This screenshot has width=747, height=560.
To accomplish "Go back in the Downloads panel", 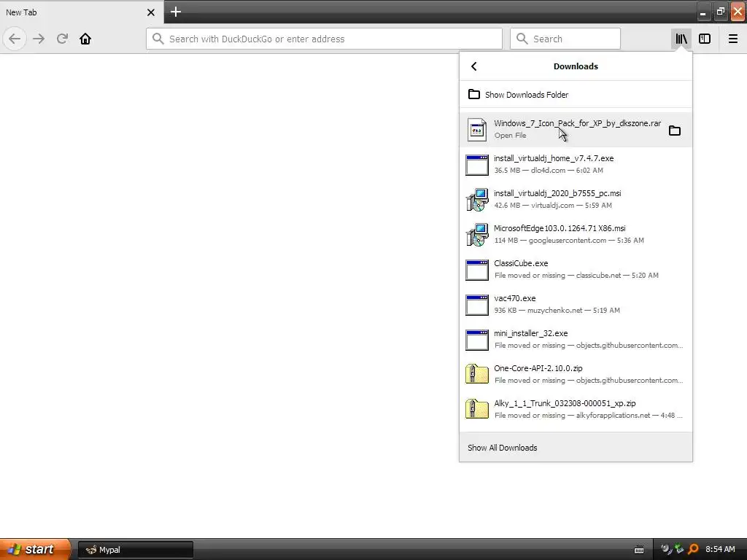I will [473, 66].
